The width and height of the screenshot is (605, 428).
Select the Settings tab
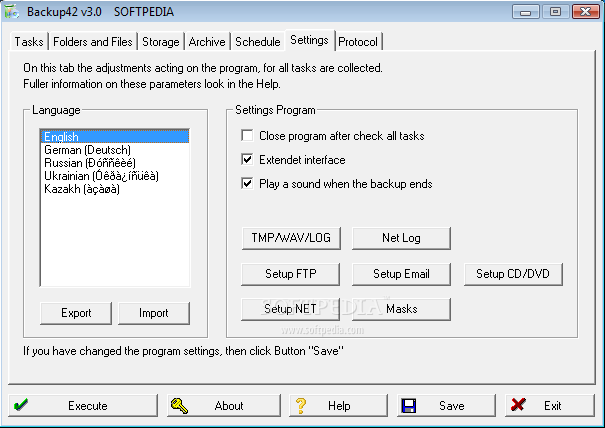309,40
